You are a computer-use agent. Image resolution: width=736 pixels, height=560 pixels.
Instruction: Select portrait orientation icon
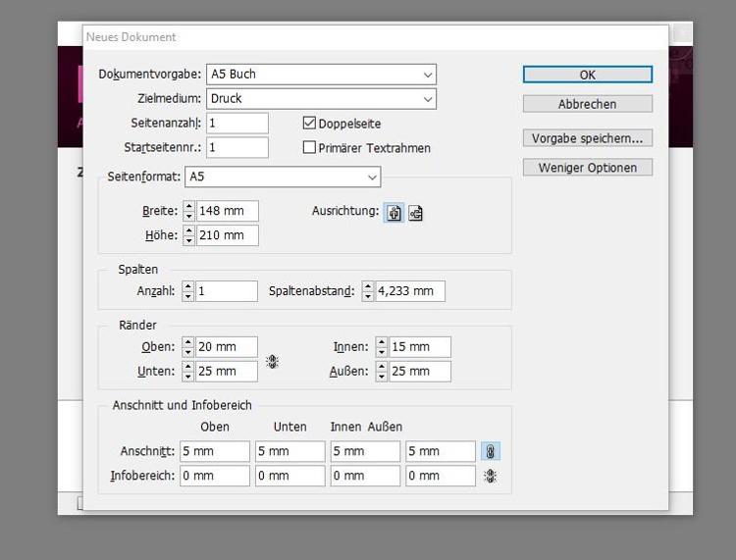394,212
